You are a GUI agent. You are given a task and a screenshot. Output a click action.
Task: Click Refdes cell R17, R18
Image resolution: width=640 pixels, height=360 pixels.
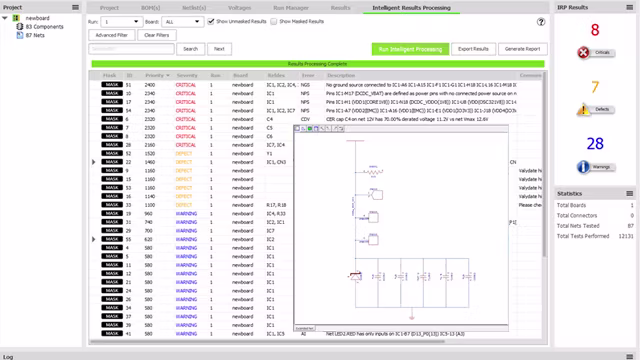(x=276, y=205)
